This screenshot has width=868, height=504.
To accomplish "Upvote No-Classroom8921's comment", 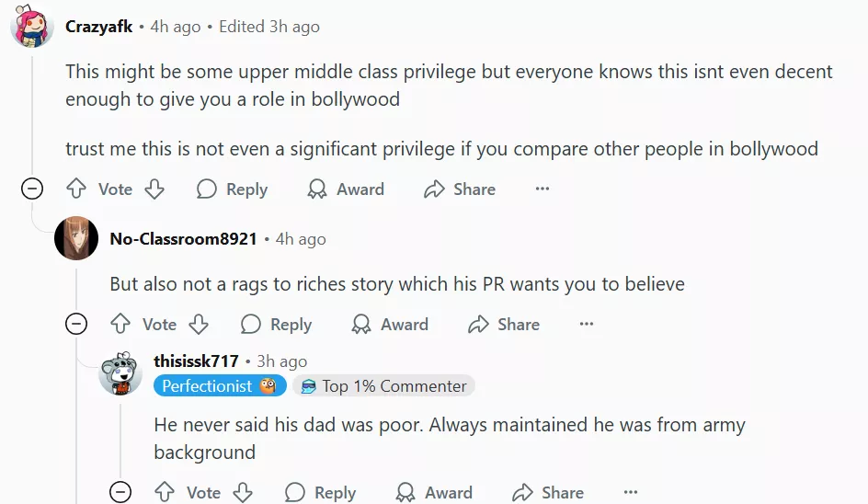I will (120, 325).
